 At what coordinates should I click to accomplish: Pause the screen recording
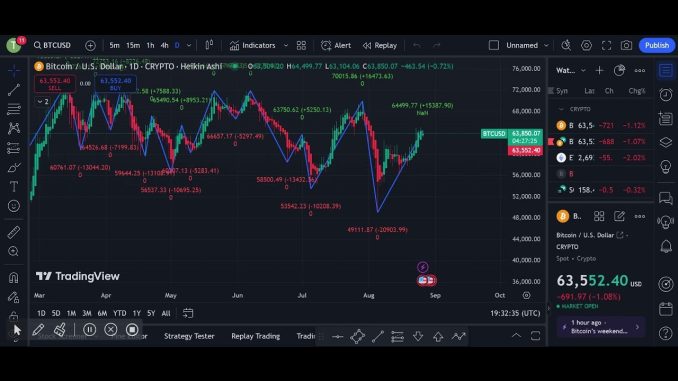click(90, 330)
